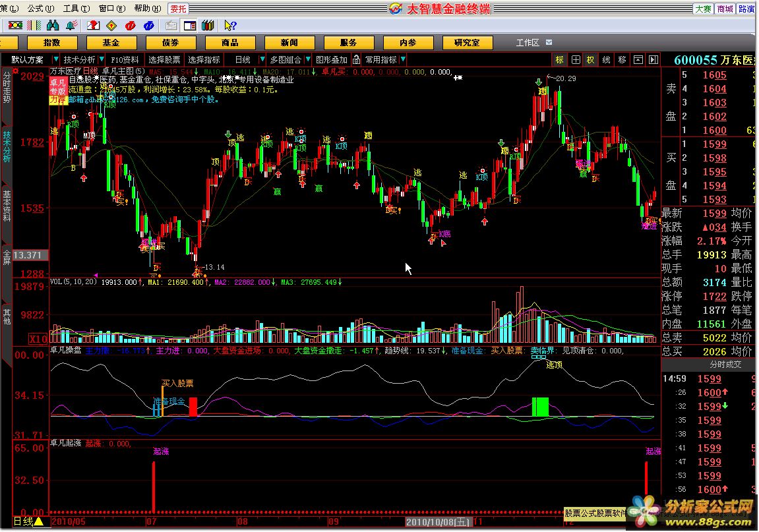Switch to the 全屏 side tab
759x532 pixels.
coord(7,257)
